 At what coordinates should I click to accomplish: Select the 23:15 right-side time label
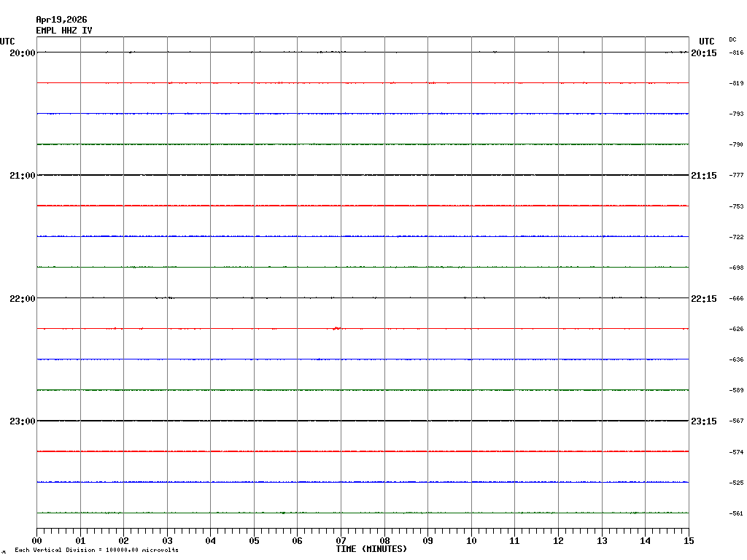(x=704, y=421)
